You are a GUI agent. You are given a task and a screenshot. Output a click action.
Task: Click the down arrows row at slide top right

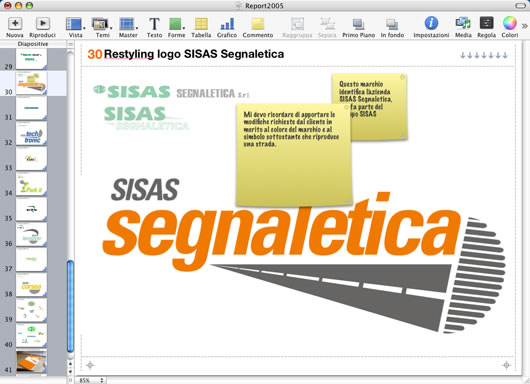click(x=484, y=55)
